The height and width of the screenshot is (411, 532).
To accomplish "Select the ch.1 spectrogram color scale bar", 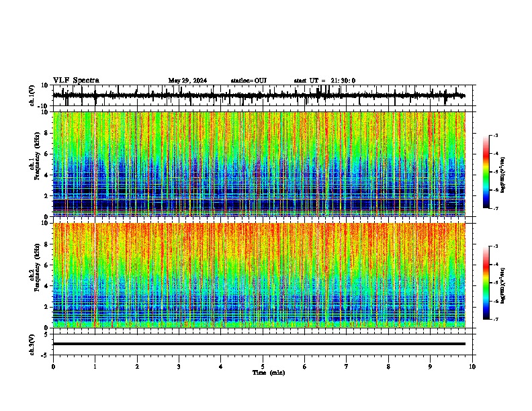I will point(486,172).
